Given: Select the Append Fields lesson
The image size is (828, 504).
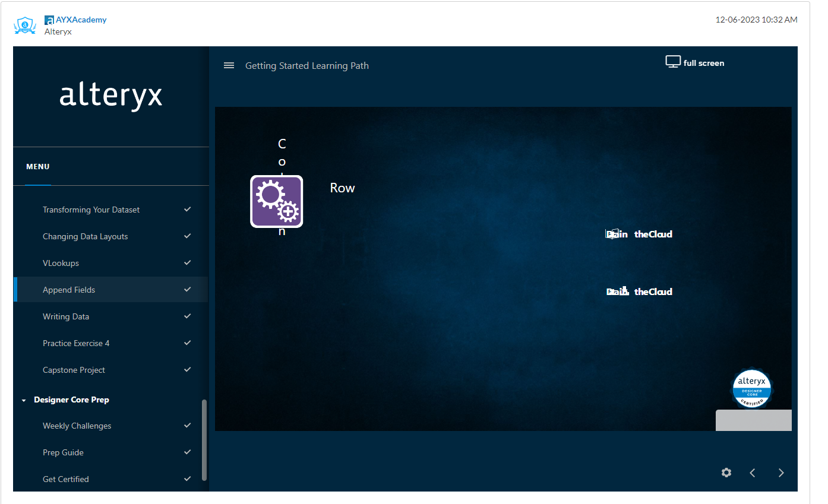Looking at the screenshot, I should click(x=69, y=290).
